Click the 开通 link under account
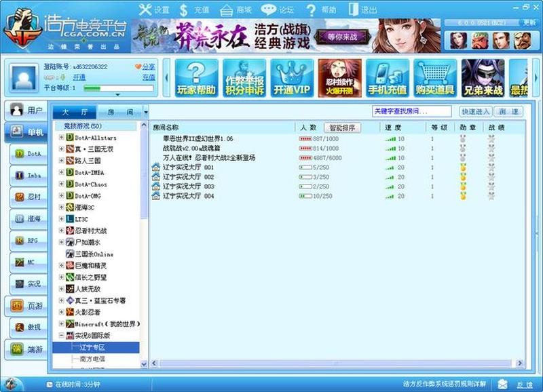This screenshot has width=543, height=392. coord(79,77)
